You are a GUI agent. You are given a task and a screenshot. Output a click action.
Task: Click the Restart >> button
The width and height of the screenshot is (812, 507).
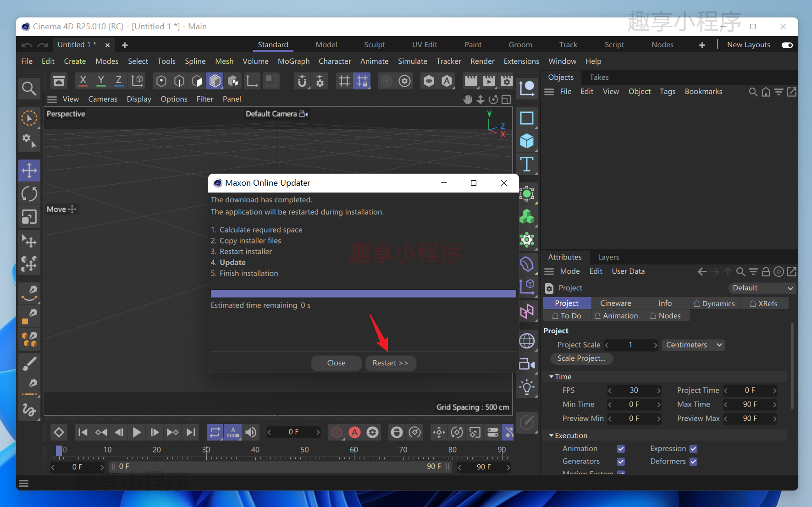390,363
